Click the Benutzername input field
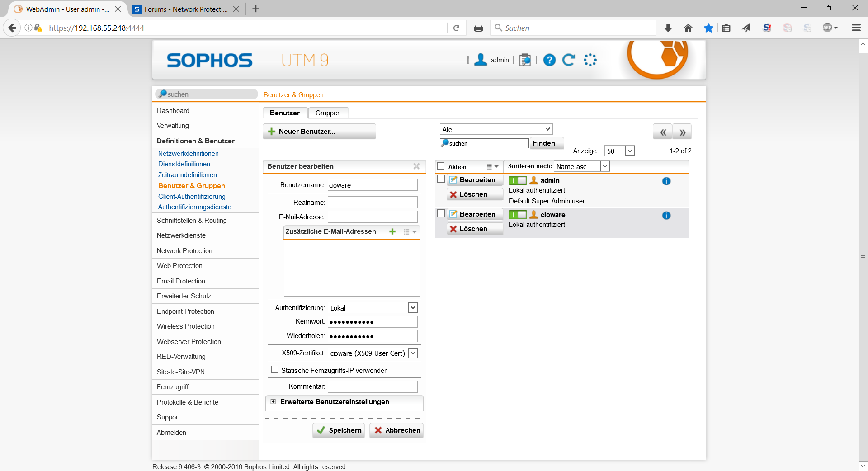868x471 pixels. point(373,185)
